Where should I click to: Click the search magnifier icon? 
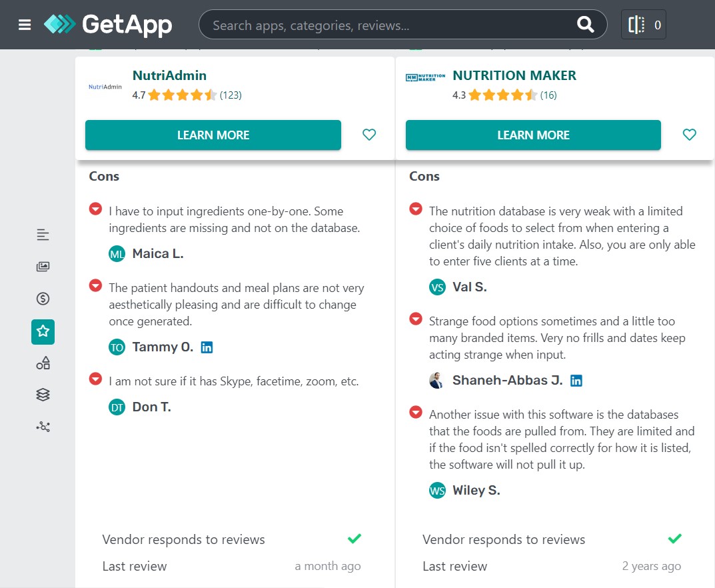[x=585, y=24]
